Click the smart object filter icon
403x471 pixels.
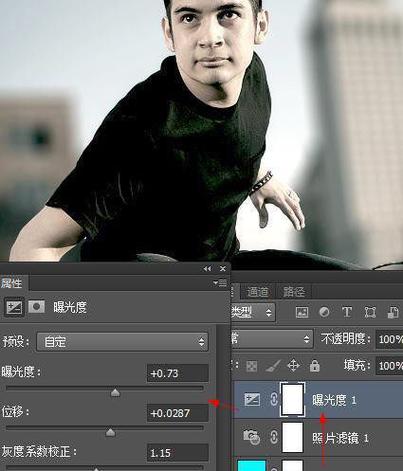click(393, 312)
